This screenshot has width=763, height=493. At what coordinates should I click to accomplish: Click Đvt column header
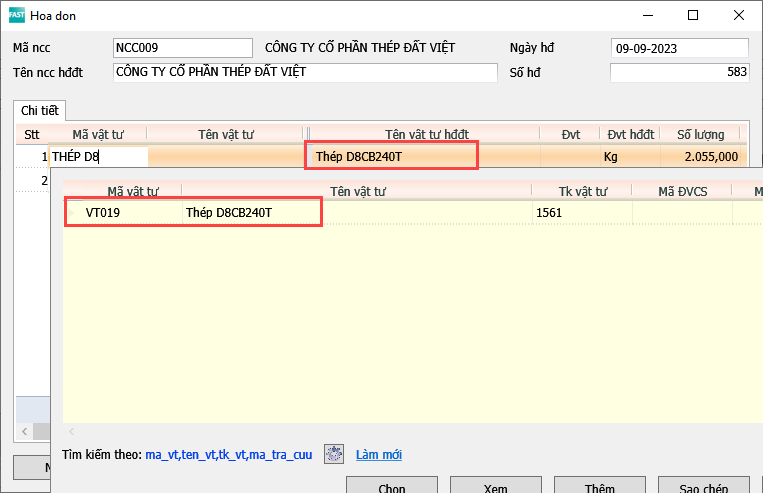(x=570, y=134)
